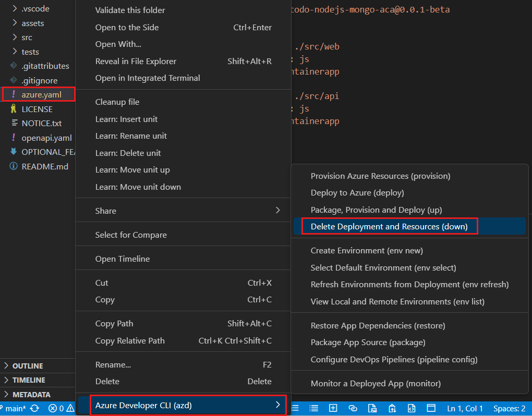Select Monitor a Deployed App (monitor)
Viewport: 532px width, 416px height.
[409, 384]
